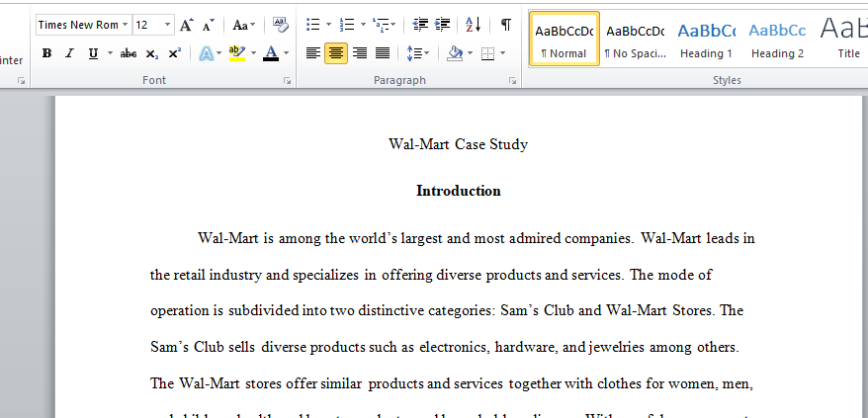Click the 'Wal-Mart Case Study' title text

(459, 144)
